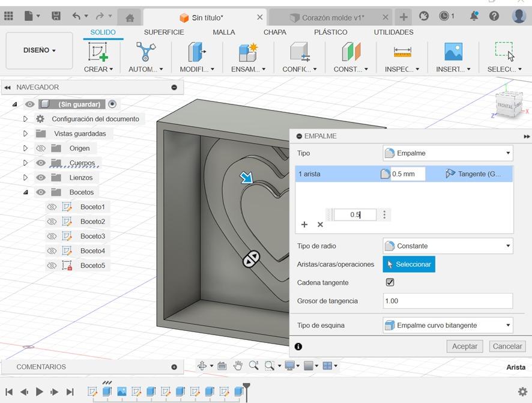Click the Cancelar button
The image size is (532, 403).
pyautogui.click(x=507, y=346)
